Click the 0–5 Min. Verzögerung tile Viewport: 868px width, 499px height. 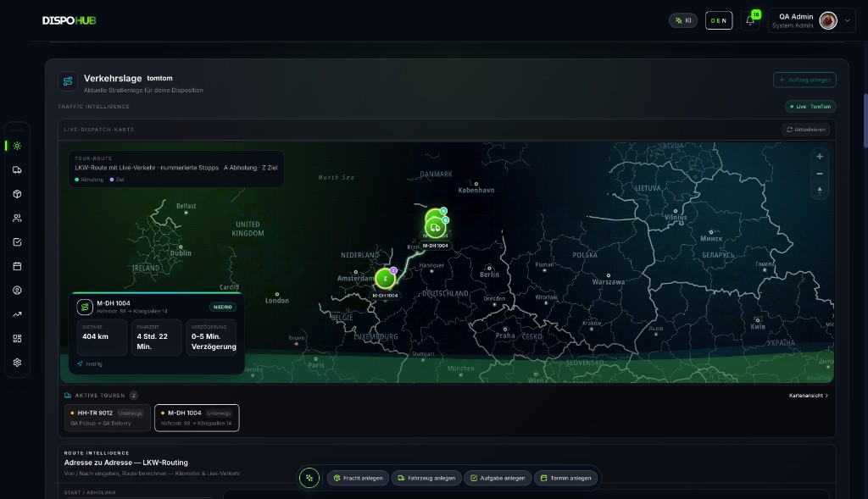211,337
